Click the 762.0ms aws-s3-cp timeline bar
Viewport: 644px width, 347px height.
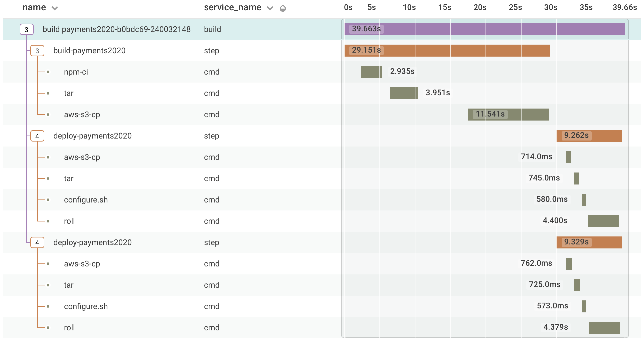(569, 264)
